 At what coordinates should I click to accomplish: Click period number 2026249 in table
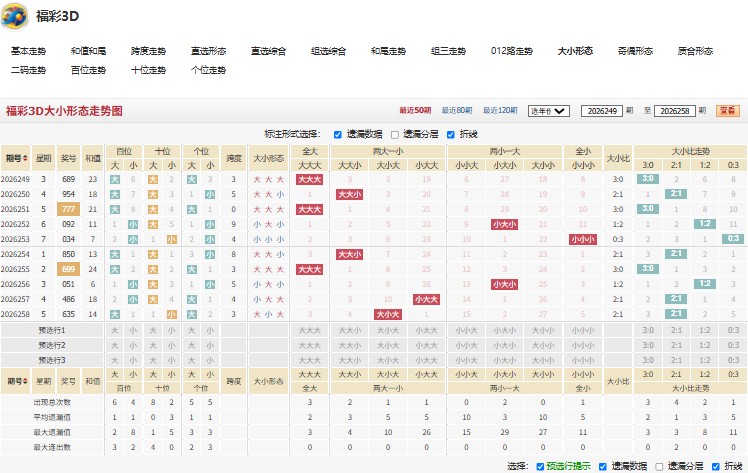tap(15, 179)
